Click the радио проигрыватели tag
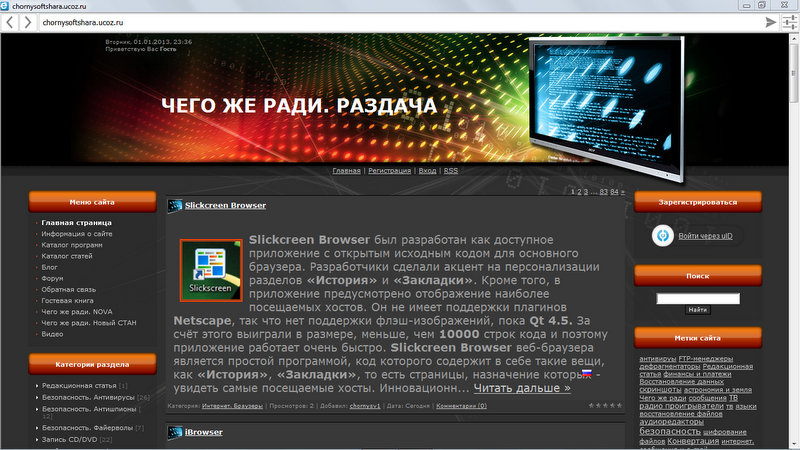Screen dimensions: 800x450 (682, 406)
